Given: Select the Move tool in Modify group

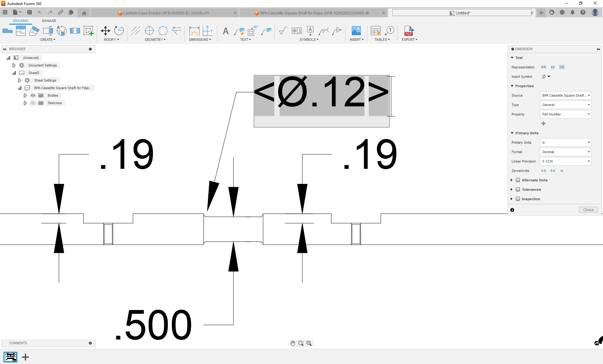Looking at the screenshot, I should tap(105, 30).
